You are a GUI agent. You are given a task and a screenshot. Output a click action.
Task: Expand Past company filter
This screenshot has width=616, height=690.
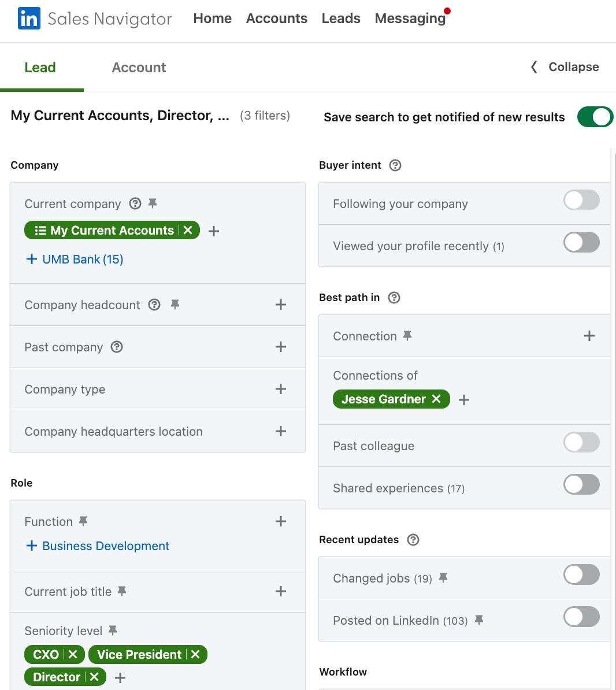(x=281, y=347)
